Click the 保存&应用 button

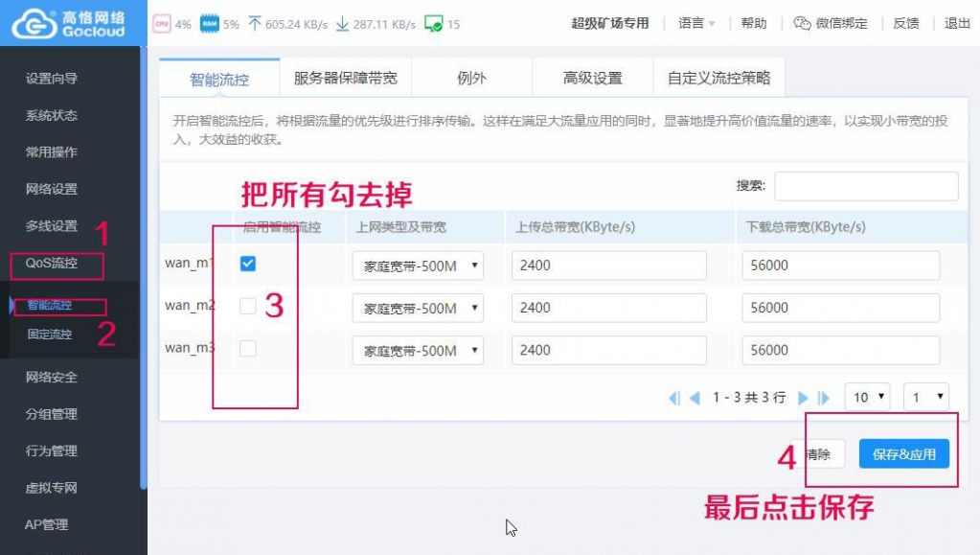[x=903, y=454]
